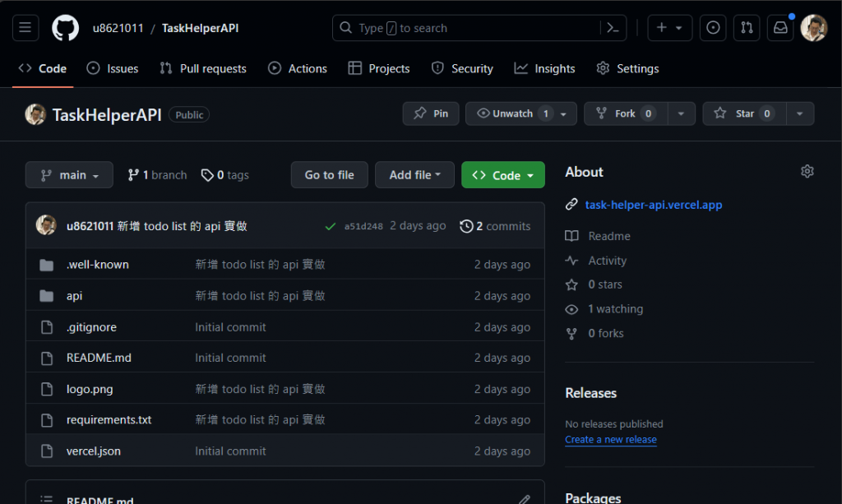Open the 2 commits history link

495,226
